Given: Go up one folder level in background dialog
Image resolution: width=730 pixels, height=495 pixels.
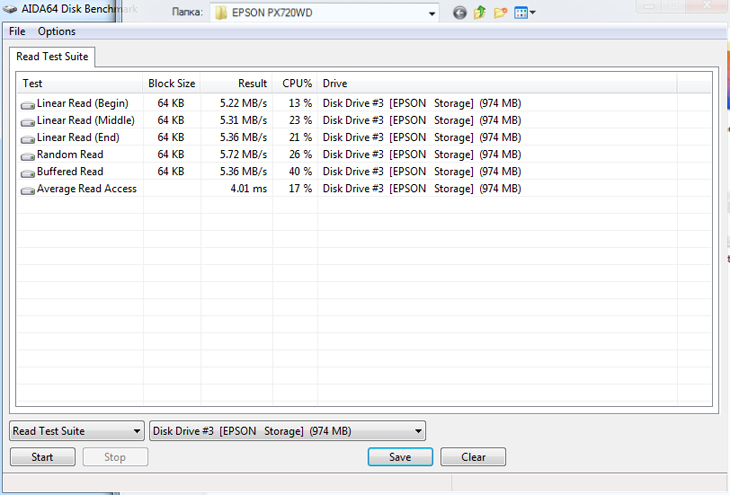Looking at the screenshot, I should pyautogui.click(x=480, y=13).
